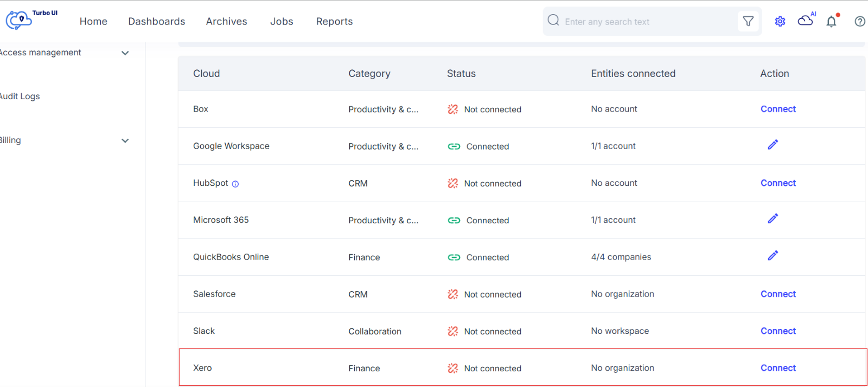
Task: Click the Status column header
Action: pos(461,74)
